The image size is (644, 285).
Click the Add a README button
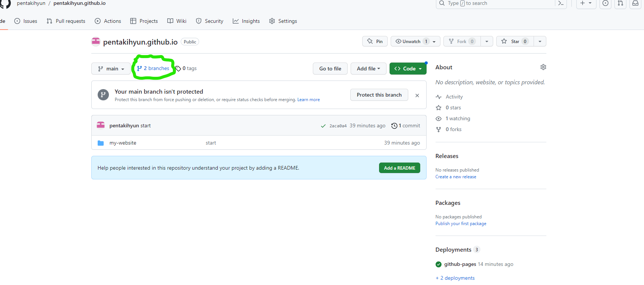tap(400, 168)
